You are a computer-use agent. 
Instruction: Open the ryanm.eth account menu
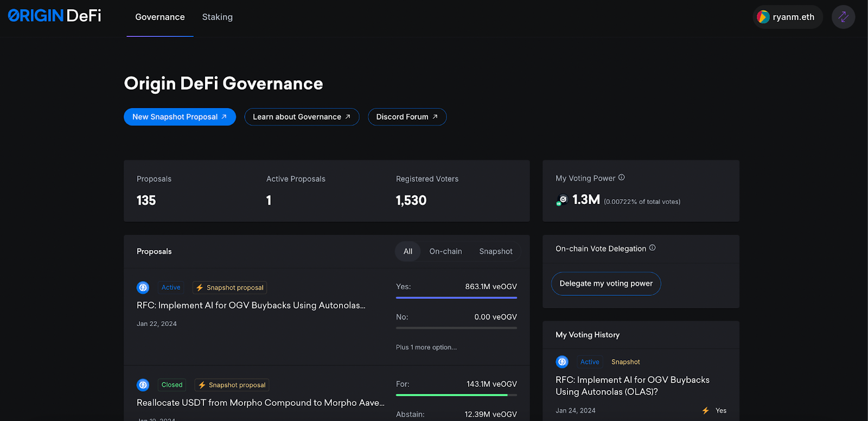click(788, 17)
